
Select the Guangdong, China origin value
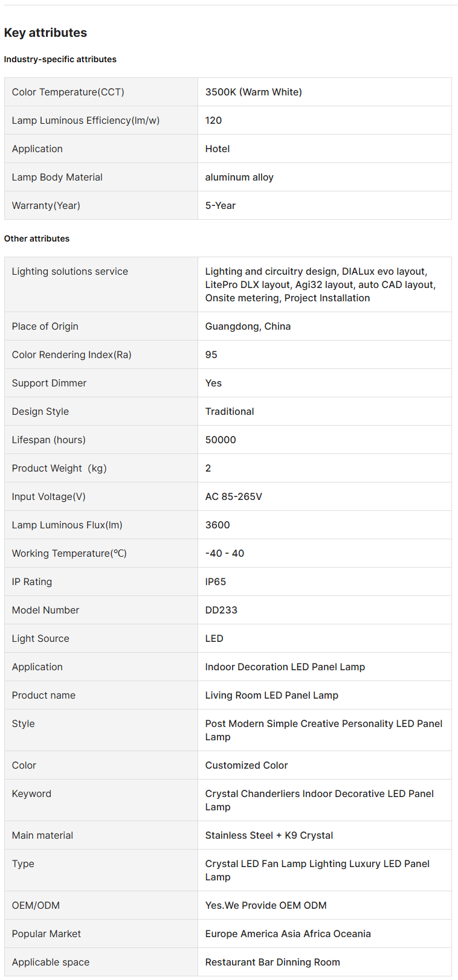tap(248, 326)
